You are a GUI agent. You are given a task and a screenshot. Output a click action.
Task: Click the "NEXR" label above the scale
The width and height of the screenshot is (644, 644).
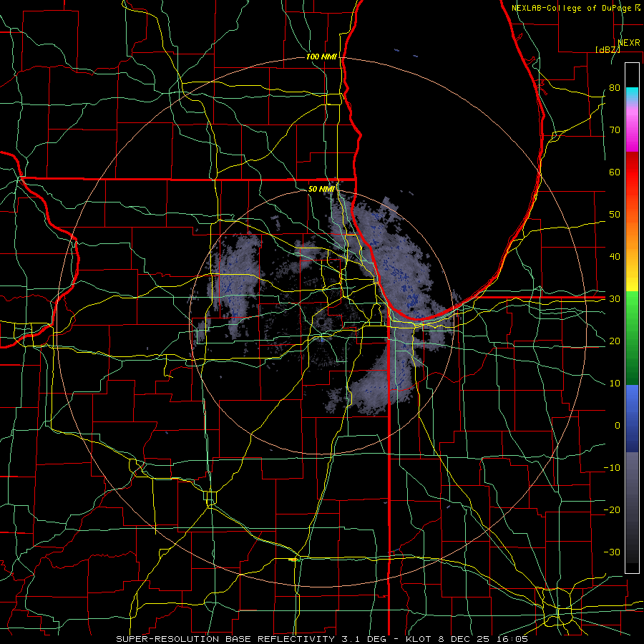[629, 43]
